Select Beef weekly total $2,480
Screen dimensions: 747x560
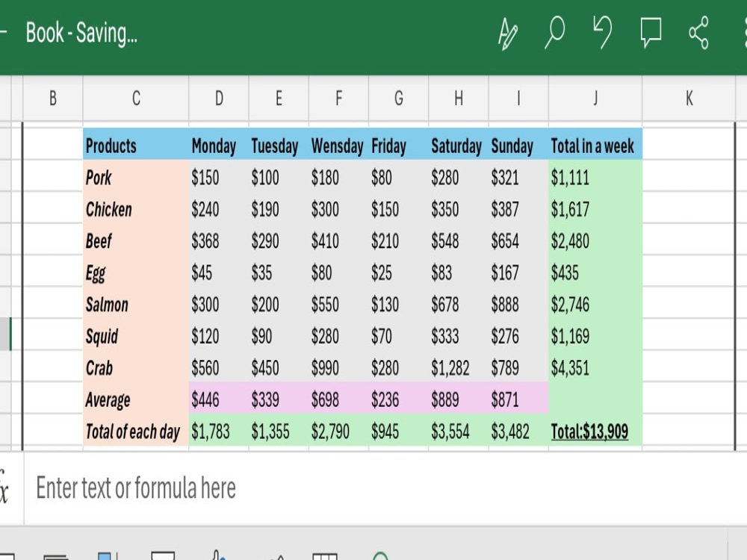595,240
